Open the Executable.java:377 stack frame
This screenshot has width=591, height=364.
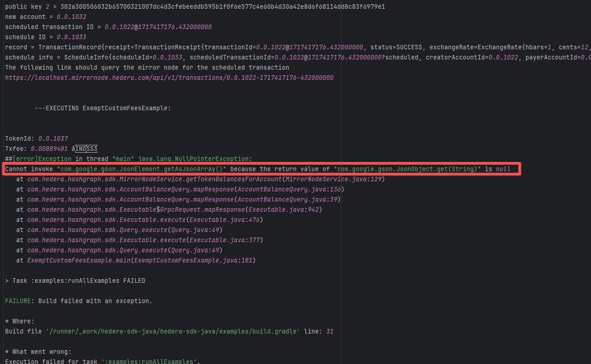[225, 240]
